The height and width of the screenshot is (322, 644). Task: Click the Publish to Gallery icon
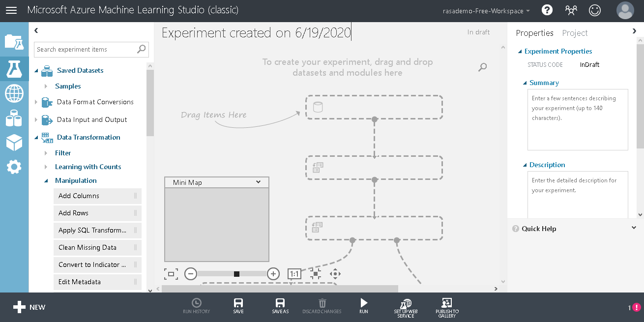point(446,305)
